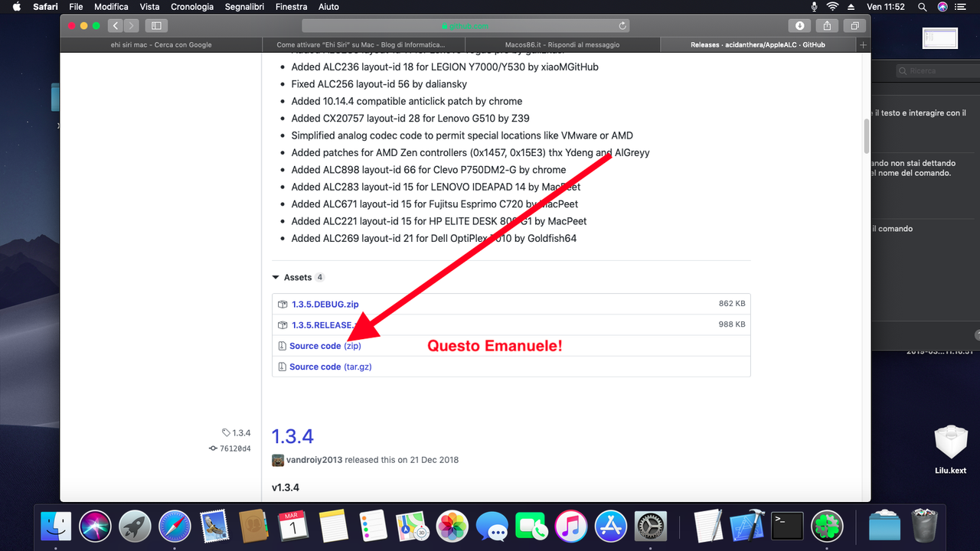This screenshot has height=551, width=980.
Task: Open the Vista menu
Action: click(x=149, y=7)
